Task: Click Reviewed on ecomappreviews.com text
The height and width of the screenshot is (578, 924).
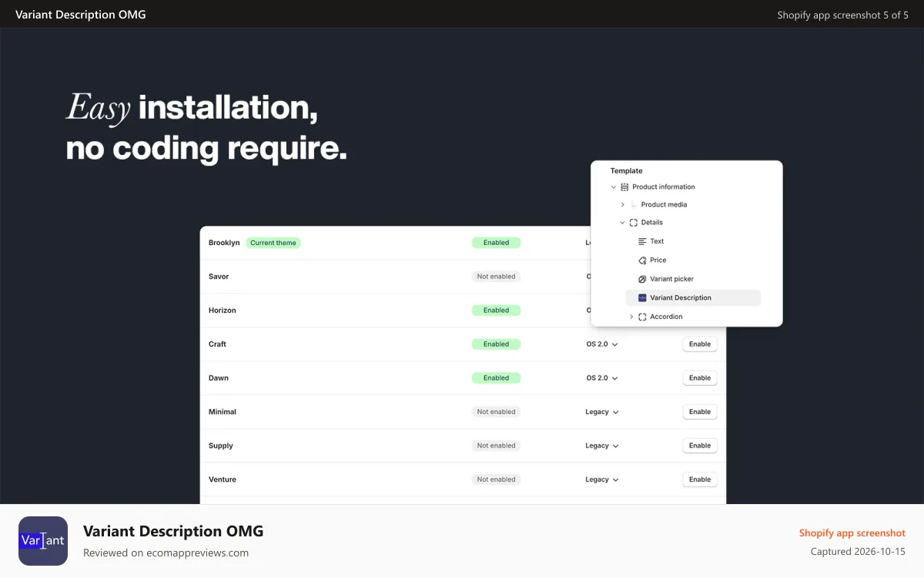Action: point(166,553)
